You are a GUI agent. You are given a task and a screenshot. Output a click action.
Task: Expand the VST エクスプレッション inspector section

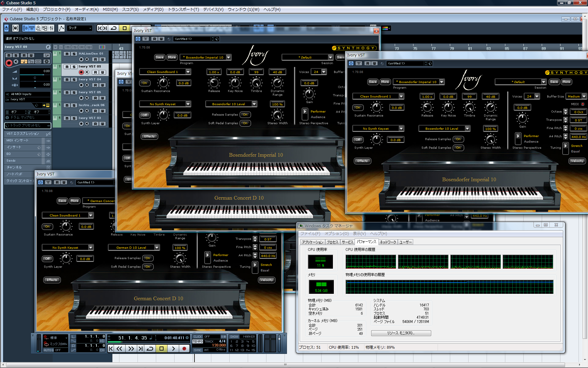(x=28, y=134)
